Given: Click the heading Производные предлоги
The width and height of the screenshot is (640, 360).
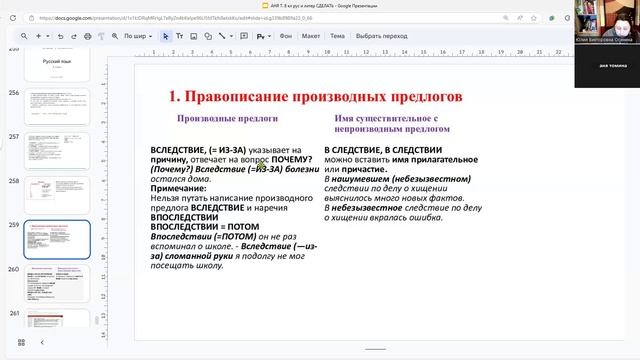Looking at the screenshot, I should pos(227,118).
